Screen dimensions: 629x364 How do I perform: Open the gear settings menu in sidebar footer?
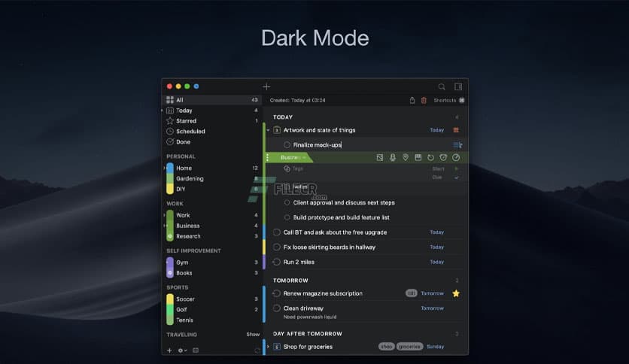pyautogui.click(x=182, y=350)
